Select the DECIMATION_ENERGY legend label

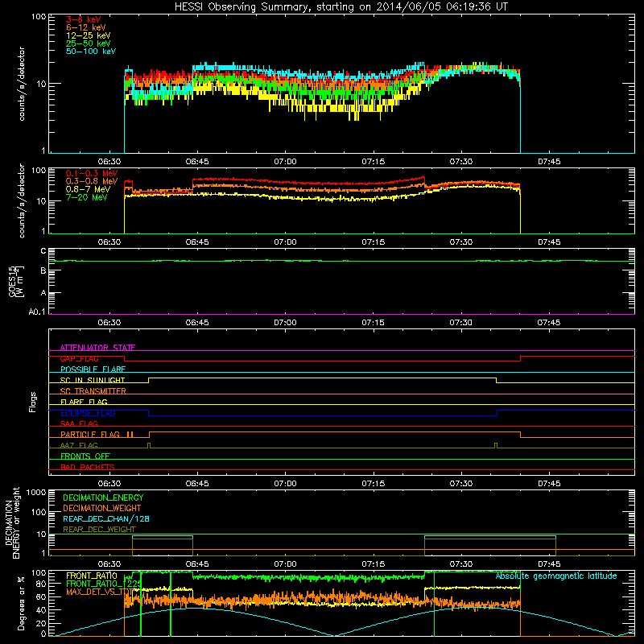103,497
